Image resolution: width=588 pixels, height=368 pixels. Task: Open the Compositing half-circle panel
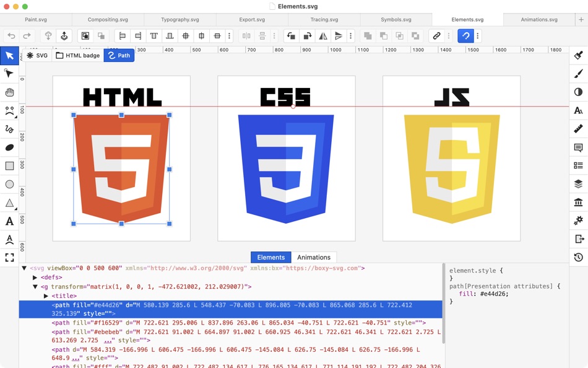(x=578, y=92)
